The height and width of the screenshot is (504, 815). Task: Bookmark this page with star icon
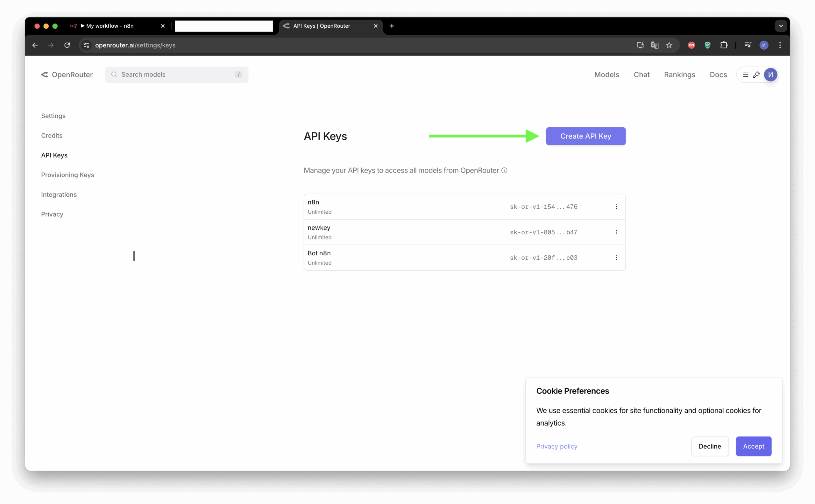point(669,45)
